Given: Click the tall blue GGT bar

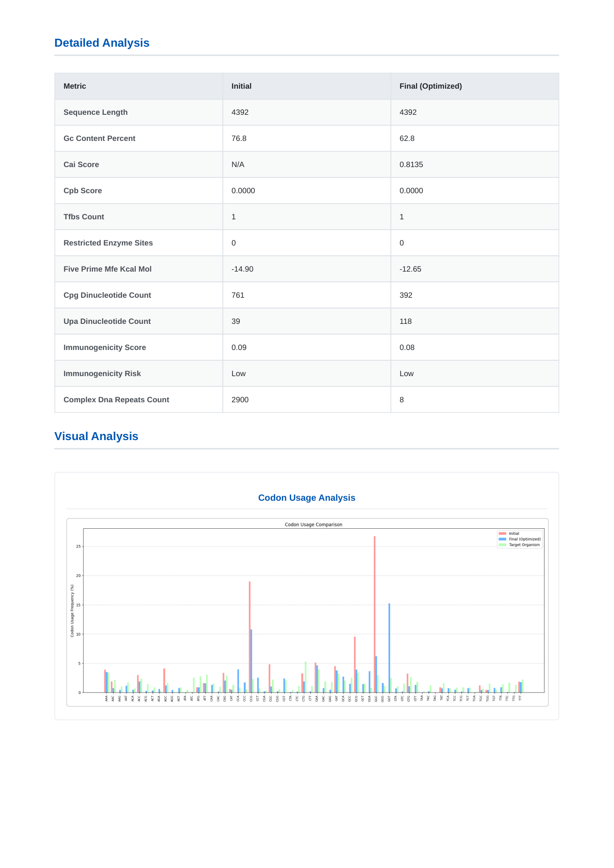Looking at the screenshot, I should tap(389, 649).
